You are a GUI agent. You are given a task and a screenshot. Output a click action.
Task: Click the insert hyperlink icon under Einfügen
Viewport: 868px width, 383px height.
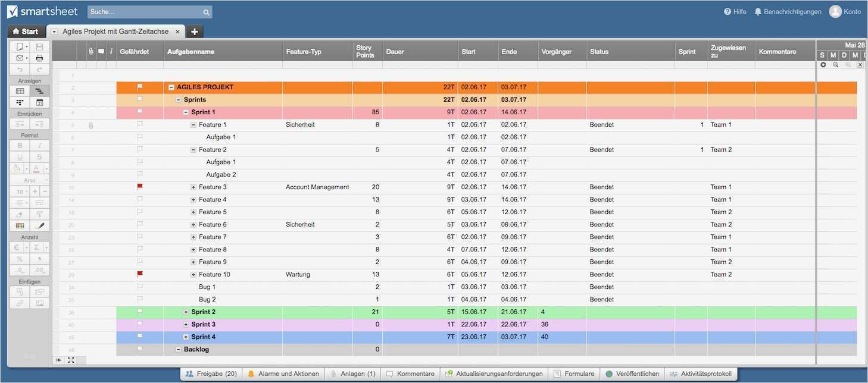20,303
